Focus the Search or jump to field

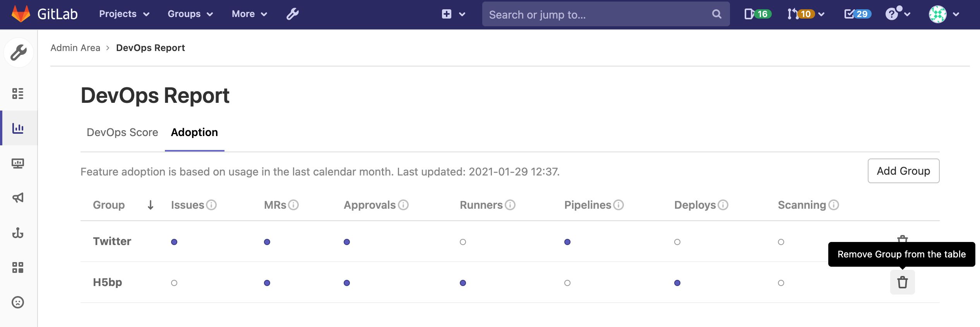[598, 14]
